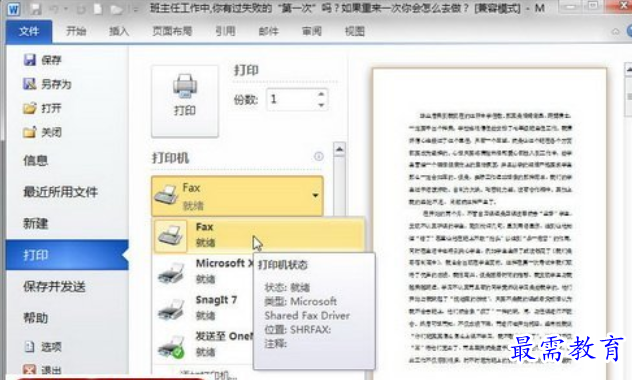Click the Word application icon in title bar

pyautogui.click(x=13, y=8)
